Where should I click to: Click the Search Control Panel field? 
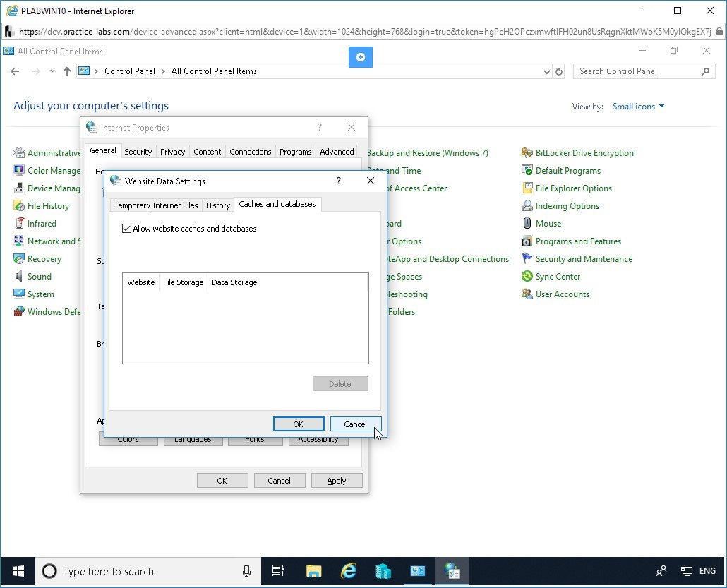coord(644,71)
